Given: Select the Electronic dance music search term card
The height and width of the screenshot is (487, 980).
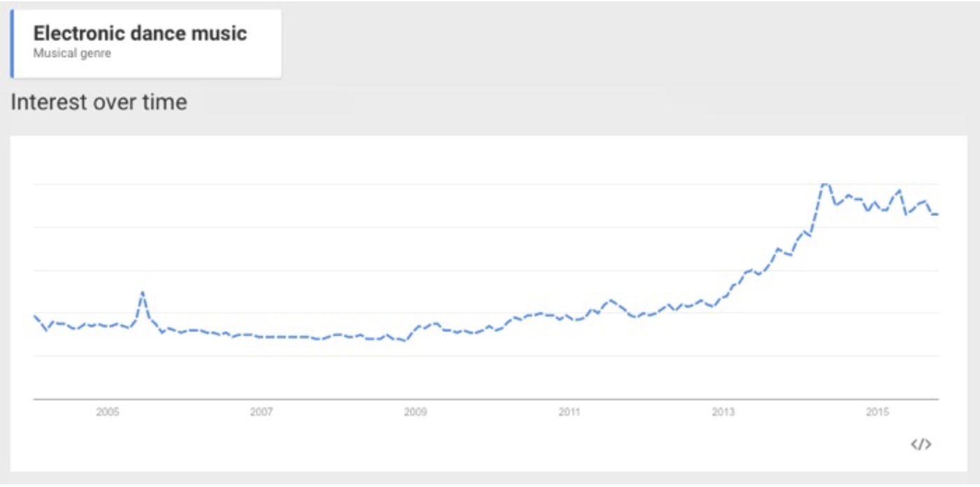Looking at the screenshot, I should pyautogui.click(x=147, y=43).
